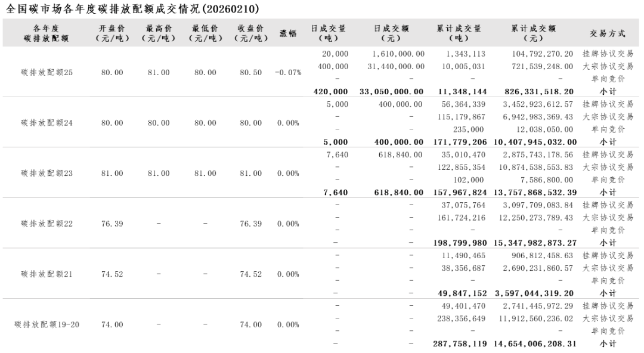The image size is (644, 353).
Task: Click the cumulative total 14,654,006,208.31
Action: tap(535, 344)
